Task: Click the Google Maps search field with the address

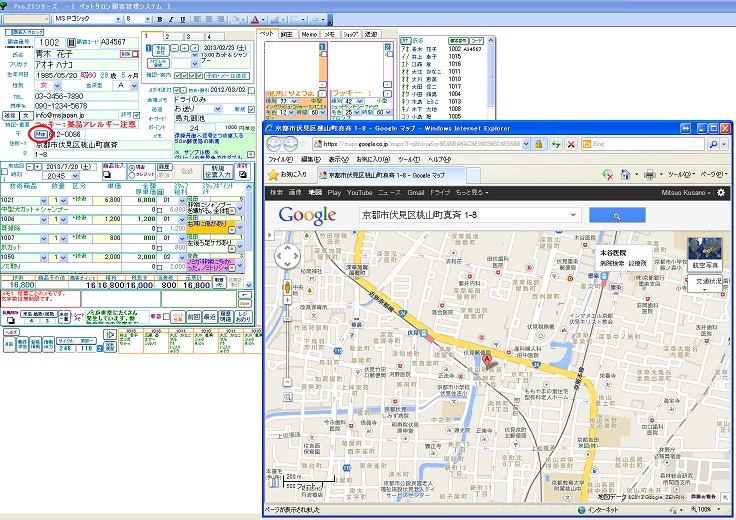Action: (x=469, y=215)
